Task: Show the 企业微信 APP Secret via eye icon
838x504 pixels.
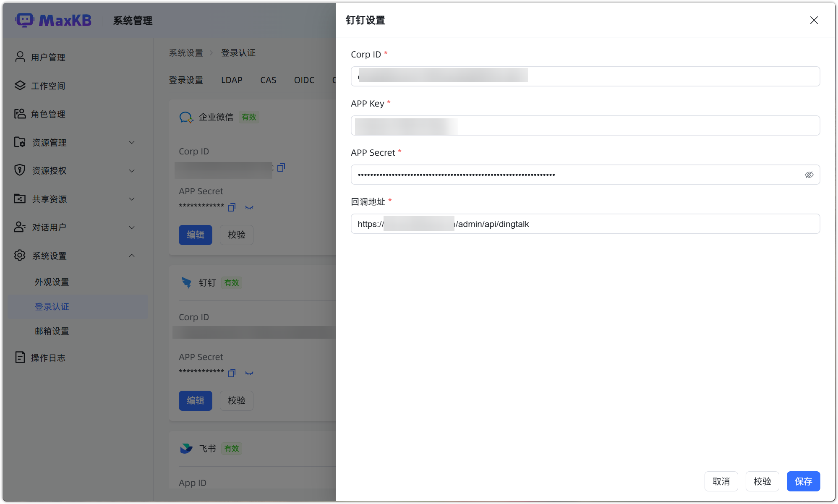Action: point(249,207)
